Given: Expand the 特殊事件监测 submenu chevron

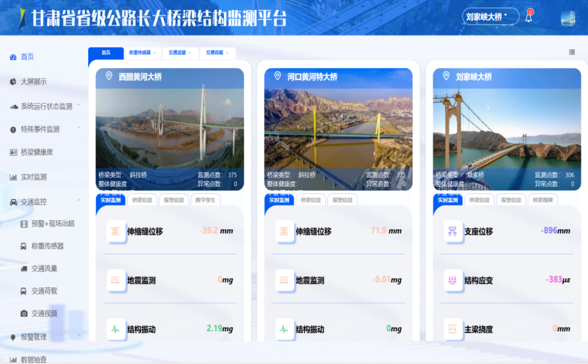Looking at the screenshot, I should 79,128.
